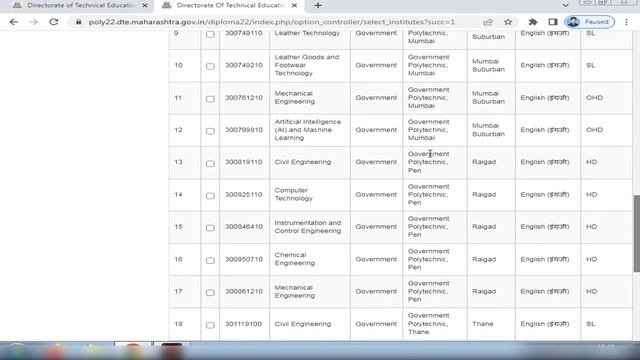The width and height of the screenshot is (640, 360).
Task: Go back to the previous page
Action: 14,22
